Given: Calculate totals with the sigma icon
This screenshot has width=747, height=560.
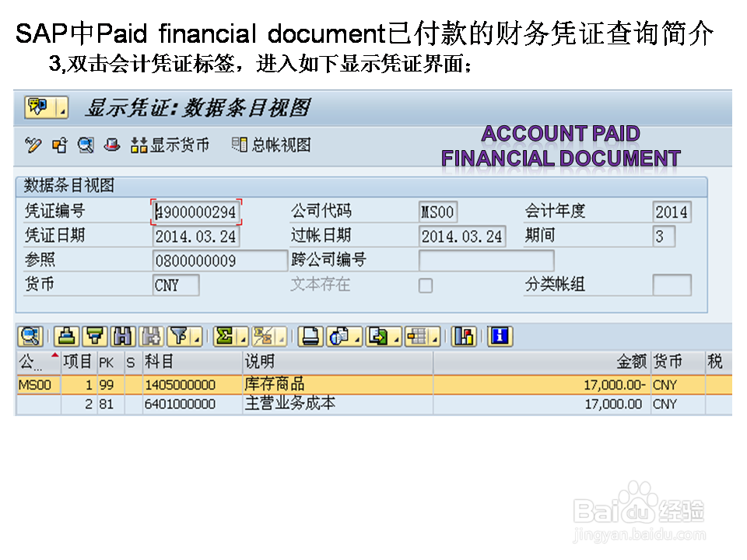Looking at the screenshot, I should point(226,336).
